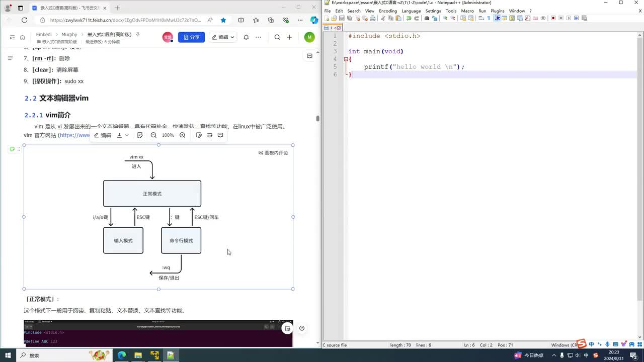The height and width of the screenshot is (362, 644).
Task: Open the Macro menu in Notepad++
Action: tap(467, 11)
